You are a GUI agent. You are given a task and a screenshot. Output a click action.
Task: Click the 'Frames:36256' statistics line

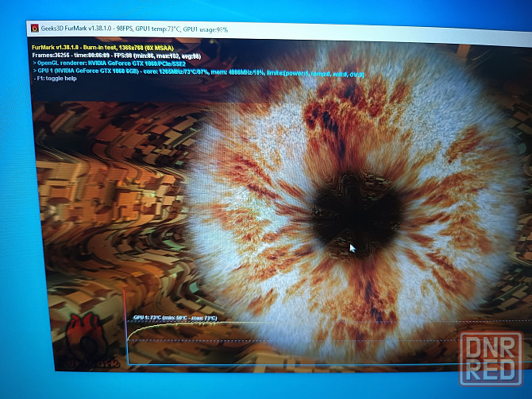117,56
